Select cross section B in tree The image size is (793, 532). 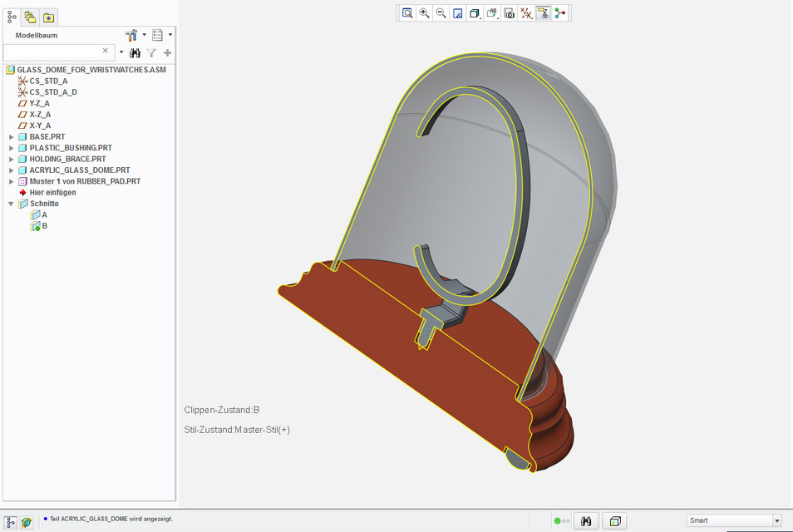click(x=44, y=226)
